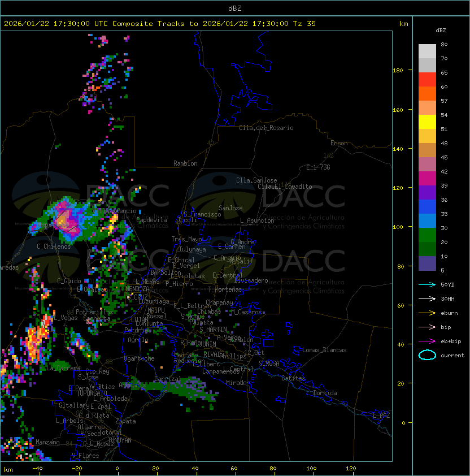Click the 'L_Asuncion' map label
The image size is (470, 476).
257,220
